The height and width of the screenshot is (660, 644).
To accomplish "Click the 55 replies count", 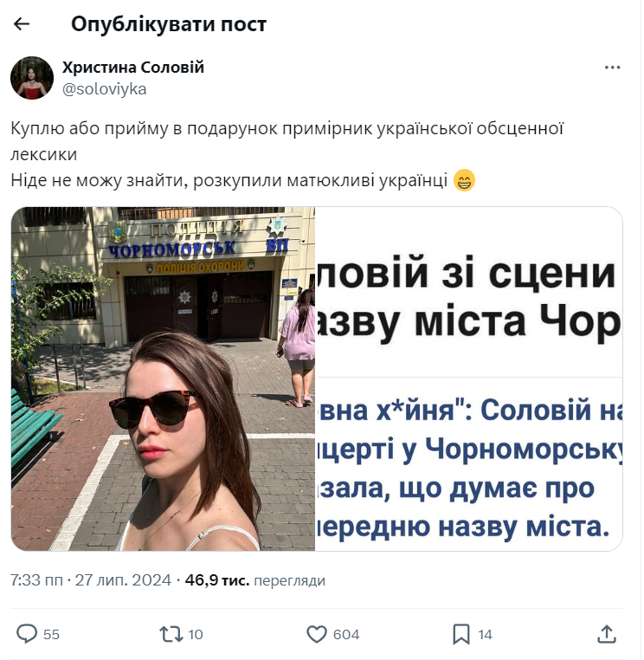I will (x=51, y=634).
